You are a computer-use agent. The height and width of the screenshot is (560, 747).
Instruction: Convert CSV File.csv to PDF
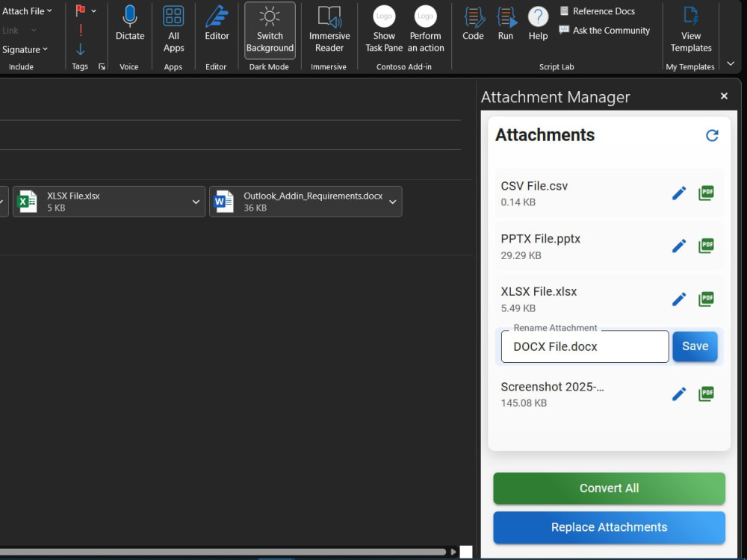[x=706, y=193]
